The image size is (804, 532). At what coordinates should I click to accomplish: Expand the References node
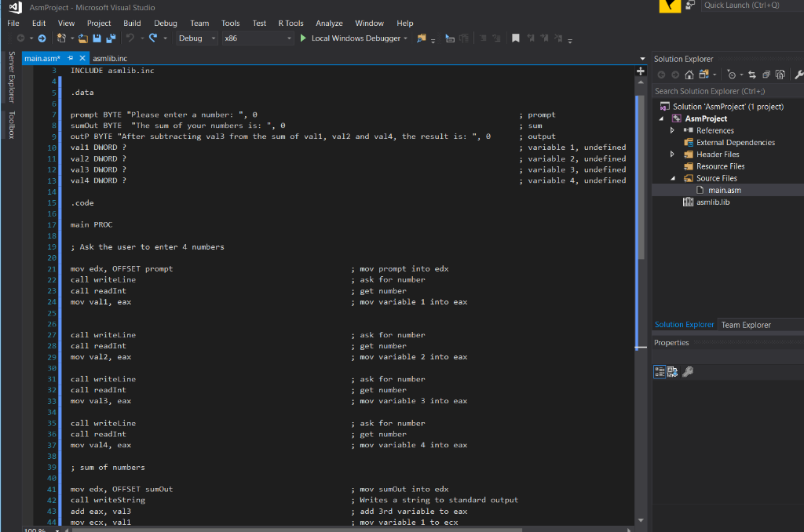(672, 131)
